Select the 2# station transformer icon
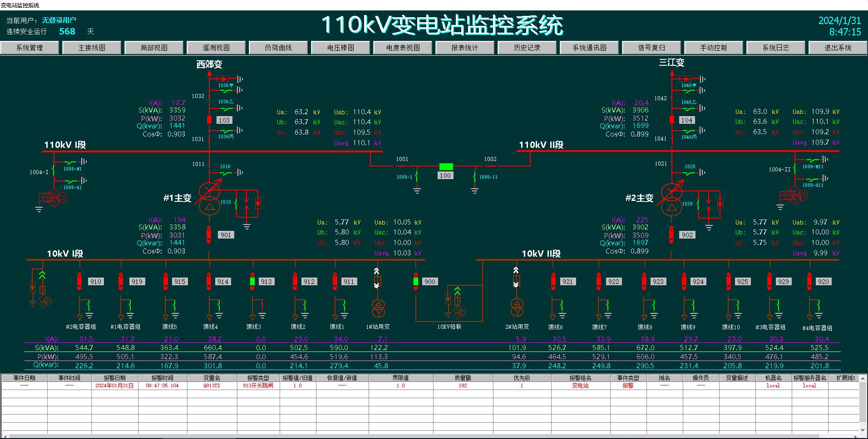Screen dimensions: 868x439 (x=516, y=307)
